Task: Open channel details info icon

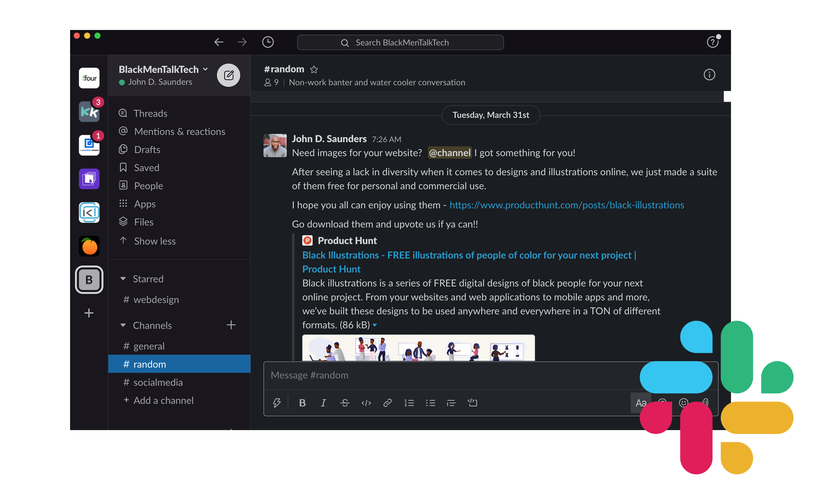Action: pyautogui.click(x=709, y=75)
